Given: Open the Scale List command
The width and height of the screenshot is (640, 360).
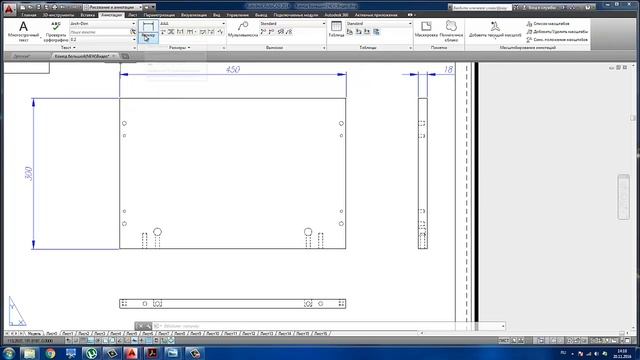Looking at the screenshot, I should (x=548, y=24).
